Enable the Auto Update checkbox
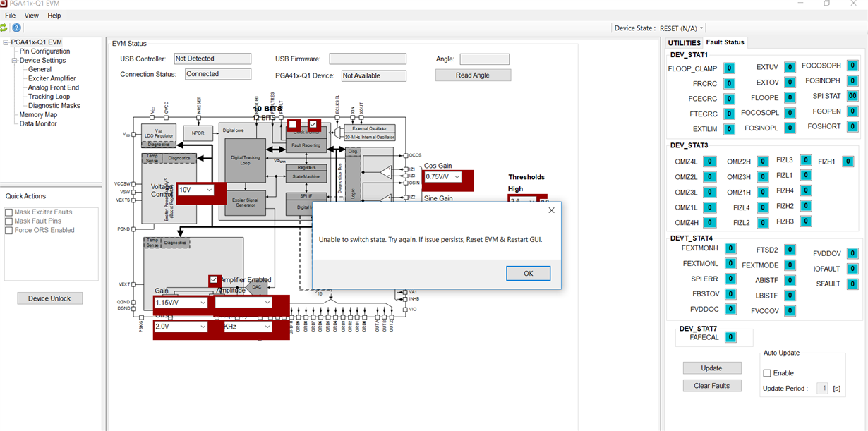This screenshot has height=431, width=868. click(x=767, y=373)
